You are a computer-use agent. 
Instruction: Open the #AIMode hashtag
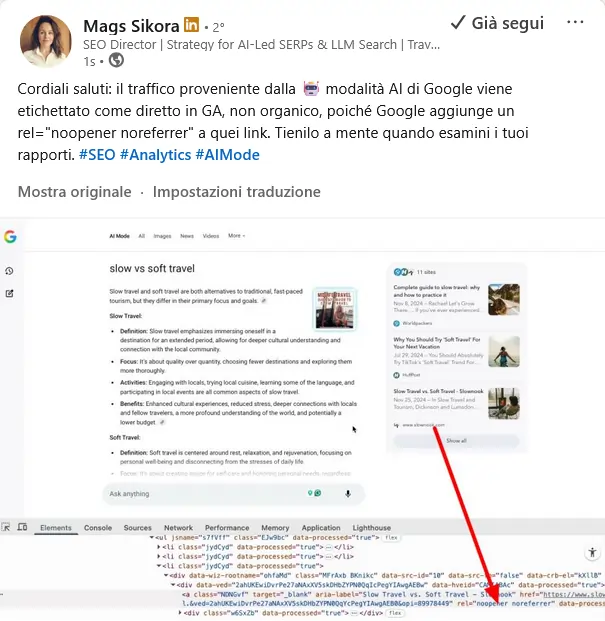228,155
